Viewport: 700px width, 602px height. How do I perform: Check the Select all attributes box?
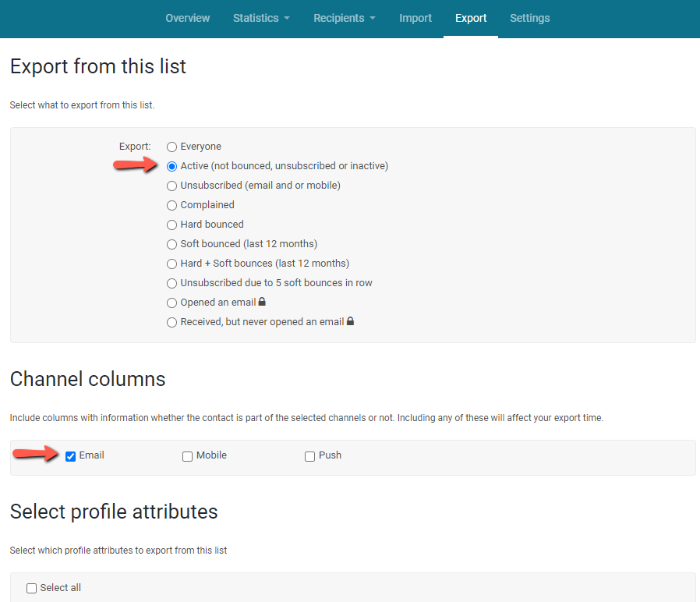[x=32, y=589]
